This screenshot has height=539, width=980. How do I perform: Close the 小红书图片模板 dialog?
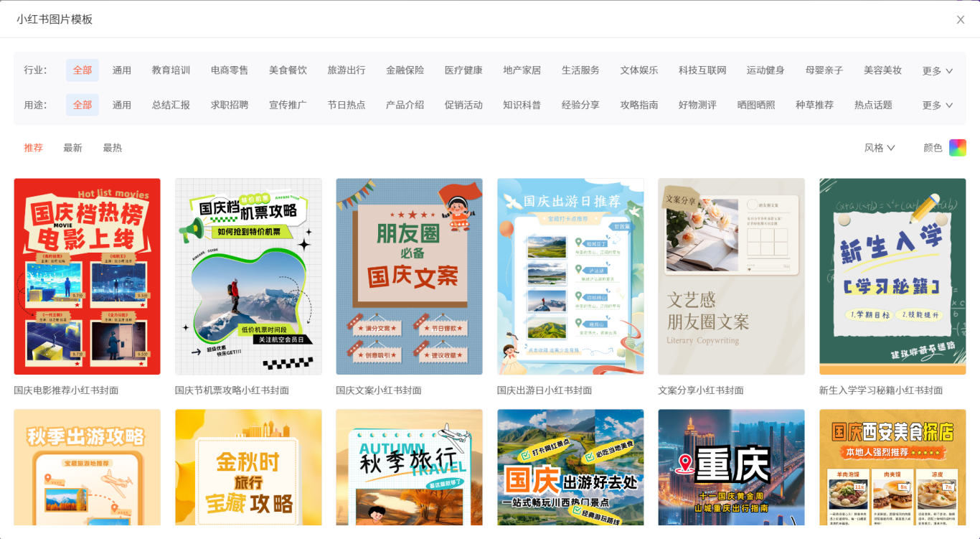pyautogui.click(x=961, y=19)
